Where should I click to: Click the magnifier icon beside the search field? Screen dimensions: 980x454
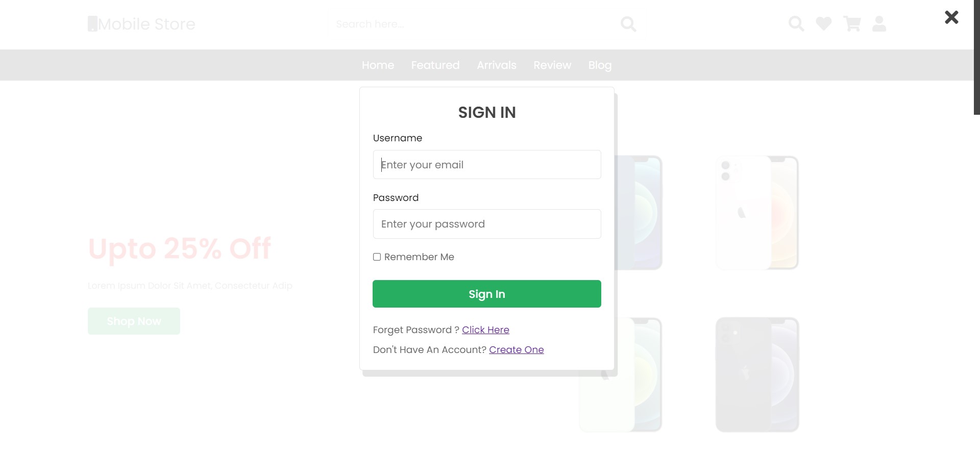(628, 24)
